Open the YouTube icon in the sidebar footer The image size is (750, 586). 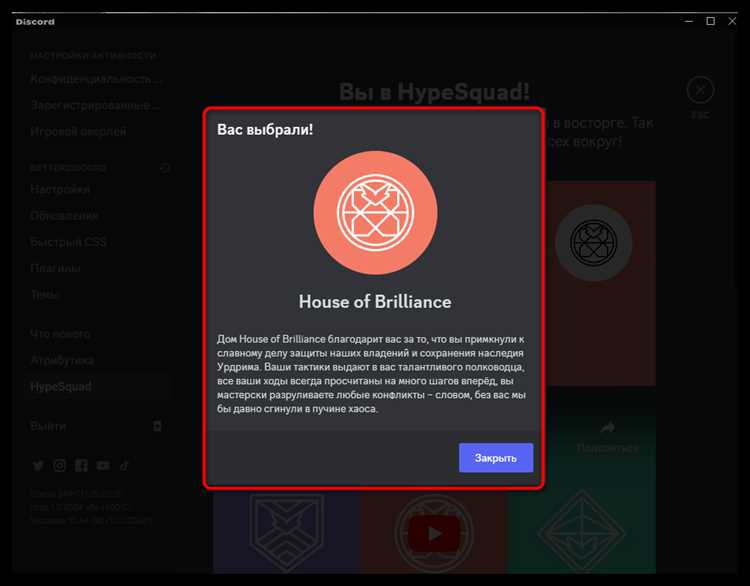point(103,465)
